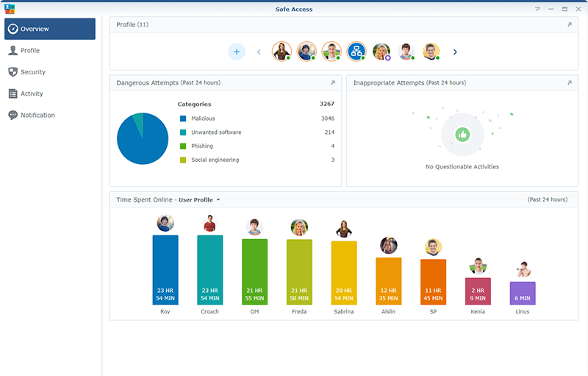The image size is (588, 376).
Task: Click the Unwanted software label
Action: [216, 132]
